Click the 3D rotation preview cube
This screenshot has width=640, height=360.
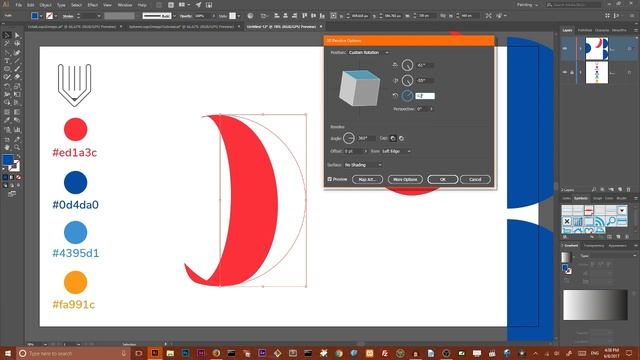coord(360,87)
